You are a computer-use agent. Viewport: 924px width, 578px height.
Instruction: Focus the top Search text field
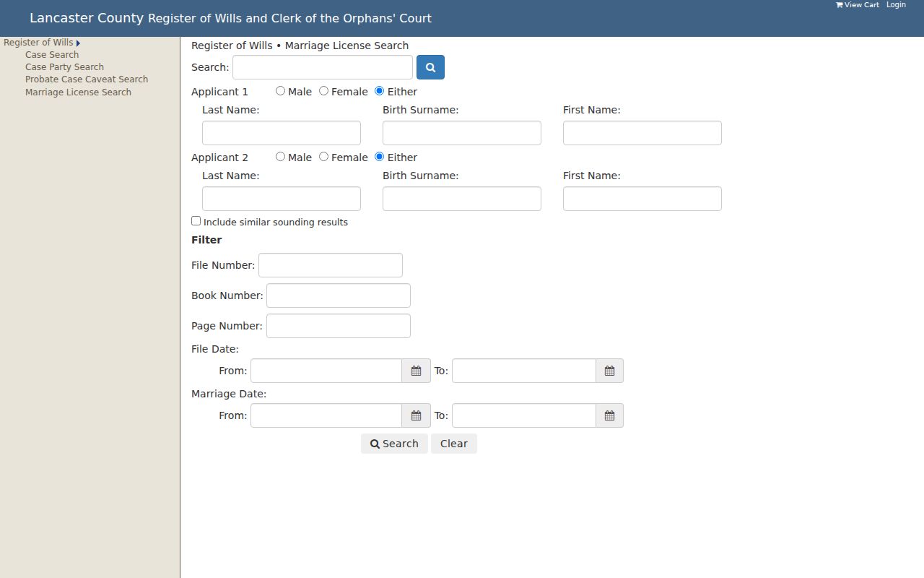(x=323, y=67)
